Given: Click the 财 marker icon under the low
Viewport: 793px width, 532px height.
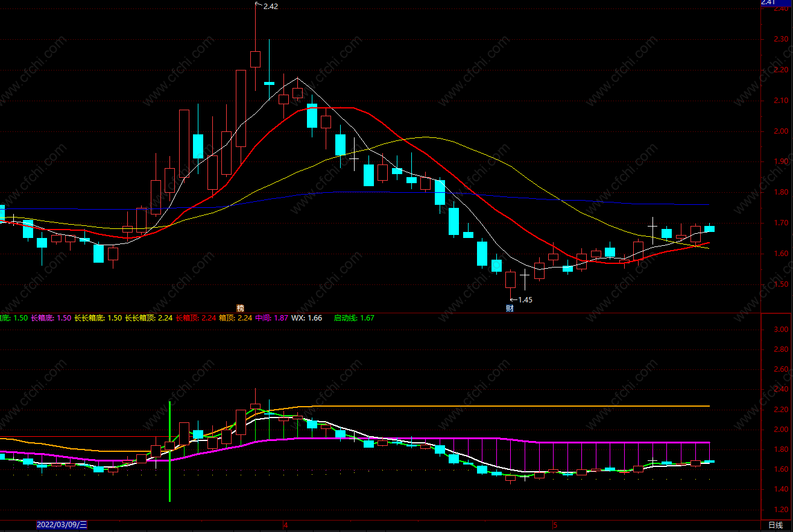Looking at the screenshot, I should (x=510, y=308).
